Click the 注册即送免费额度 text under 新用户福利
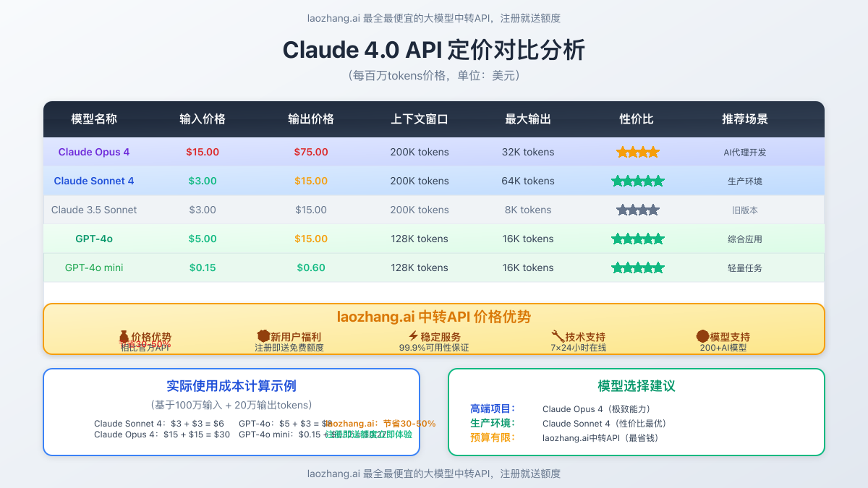 pyautogui.click(x=289, y=348)
